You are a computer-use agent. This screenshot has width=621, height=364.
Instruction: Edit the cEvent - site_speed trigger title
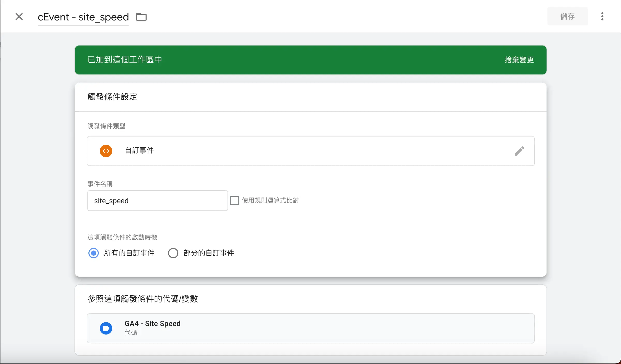(83, 17)
